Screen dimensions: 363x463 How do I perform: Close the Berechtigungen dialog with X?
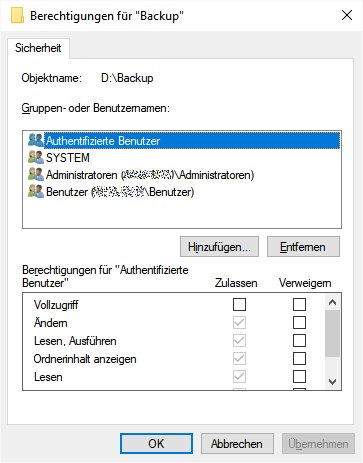tap(347, 15)
